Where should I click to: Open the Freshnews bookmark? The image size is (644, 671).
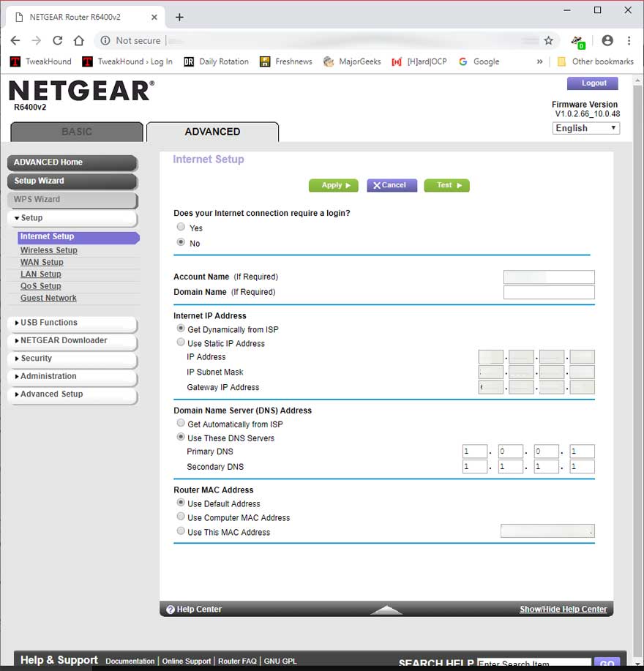(x=286, y=61)
